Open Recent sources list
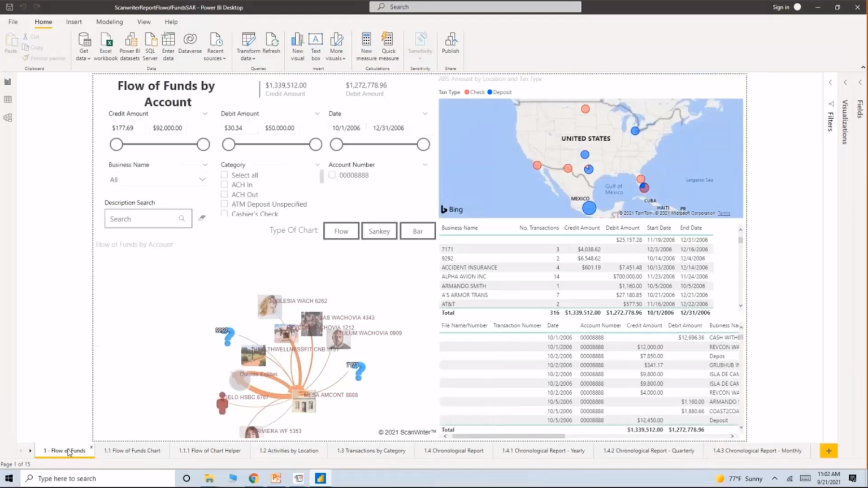868x488 pixels. pos(215,46)
